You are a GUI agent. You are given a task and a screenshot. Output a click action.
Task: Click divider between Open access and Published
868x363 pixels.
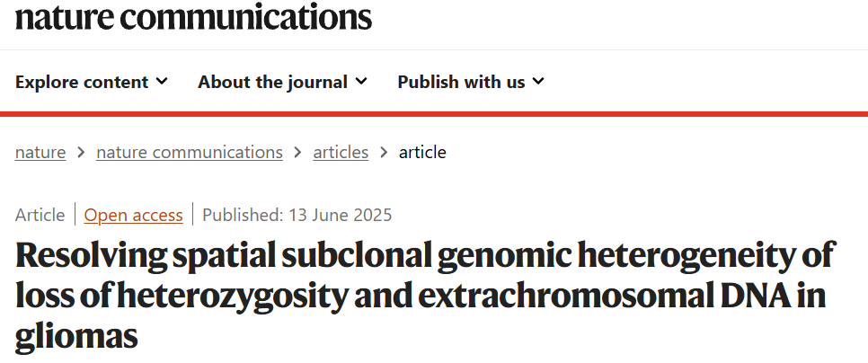coord(192,215)
